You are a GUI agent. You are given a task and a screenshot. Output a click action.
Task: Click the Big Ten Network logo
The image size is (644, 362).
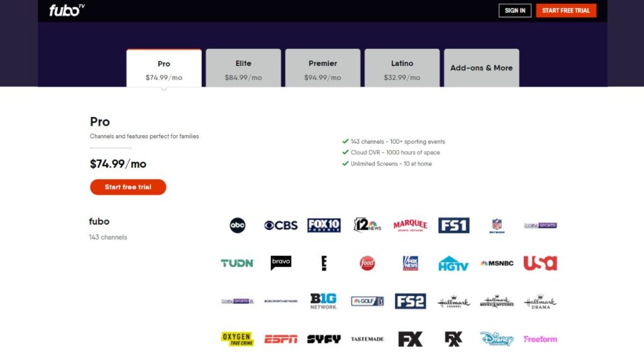click(x=324, y=301)
